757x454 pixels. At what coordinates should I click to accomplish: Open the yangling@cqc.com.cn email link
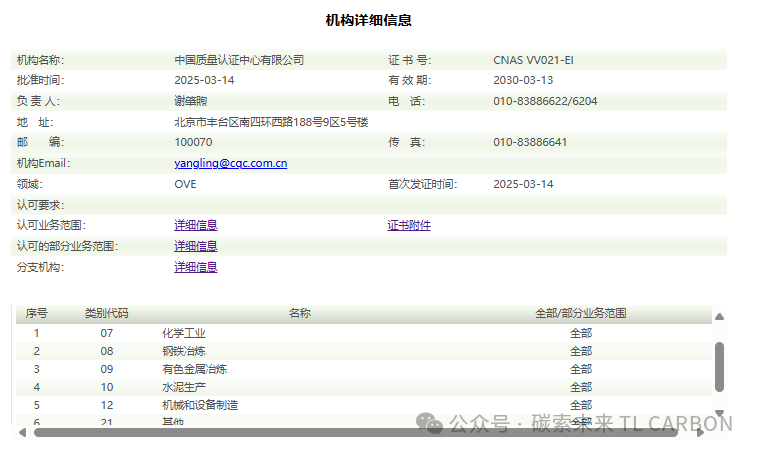click(x=231, y=163)
